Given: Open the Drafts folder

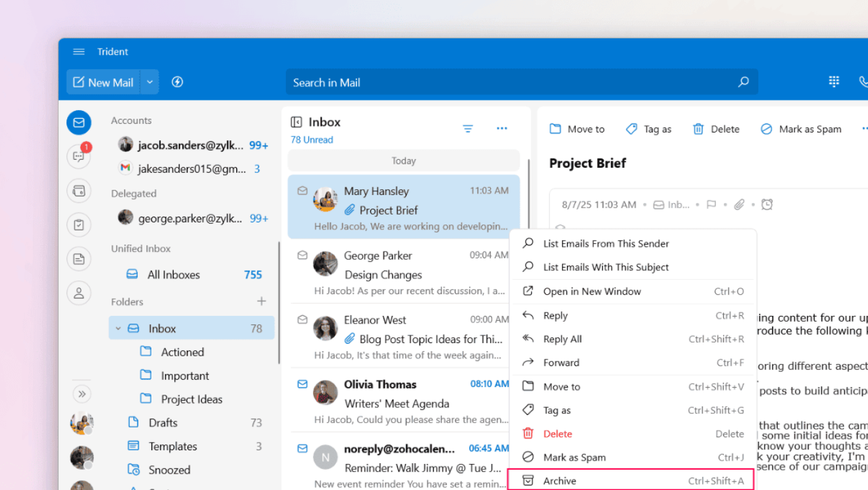Looking at the screenshot, I should click(192, 423).
